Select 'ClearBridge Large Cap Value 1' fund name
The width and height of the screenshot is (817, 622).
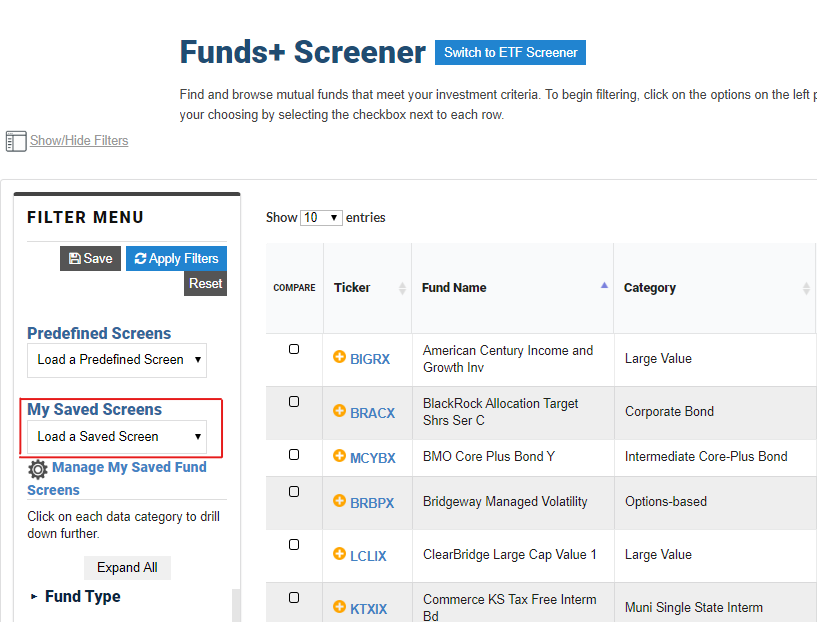510,555
